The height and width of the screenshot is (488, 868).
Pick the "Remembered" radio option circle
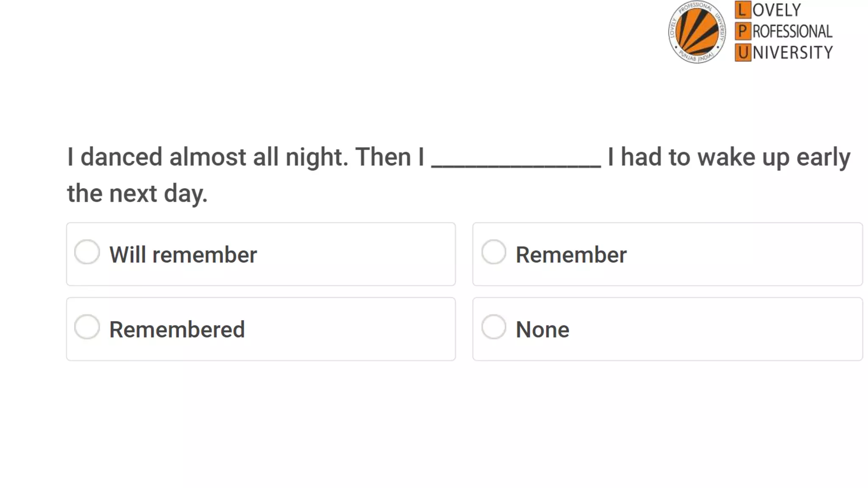point(87,327)
